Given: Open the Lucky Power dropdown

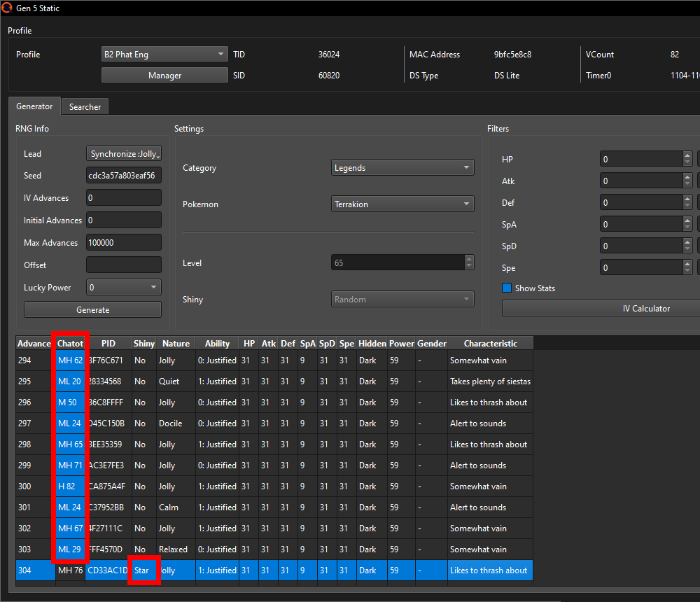Looking at the screenshot, I should [124, 287].
